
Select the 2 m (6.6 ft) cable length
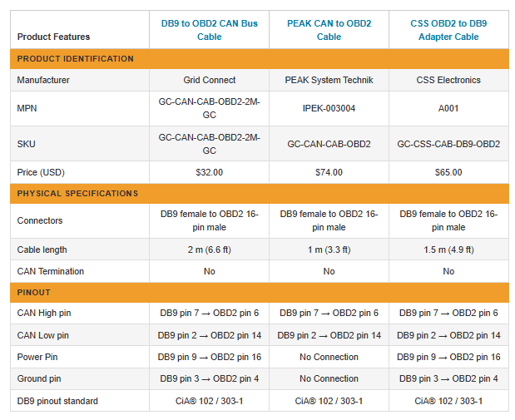tap(209, 250)
